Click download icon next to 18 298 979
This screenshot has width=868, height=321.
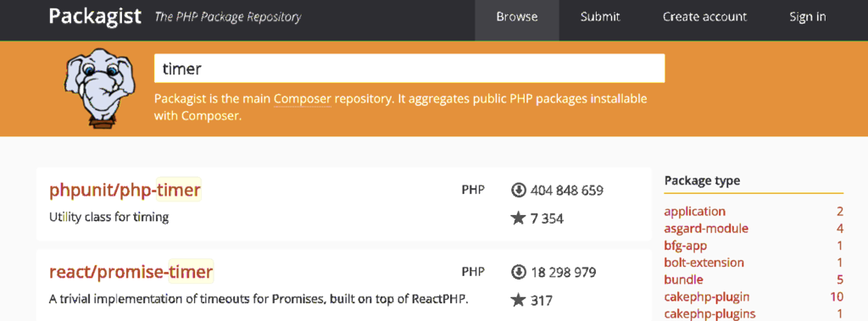pyautogui.click(x=518, y=272)
